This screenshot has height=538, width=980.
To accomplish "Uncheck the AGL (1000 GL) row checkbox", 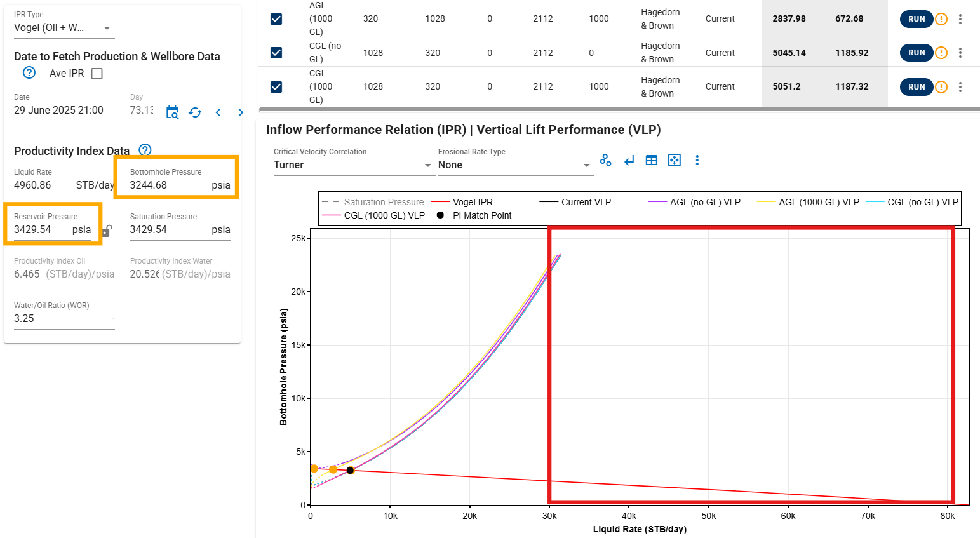I will pos(276,19).
